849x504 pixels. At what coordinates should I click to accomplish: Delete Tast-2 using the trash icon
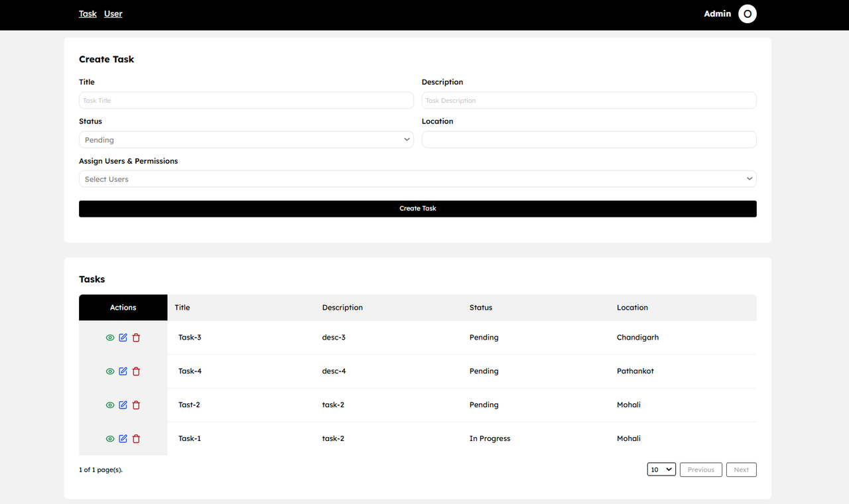(x=136, y=405)
